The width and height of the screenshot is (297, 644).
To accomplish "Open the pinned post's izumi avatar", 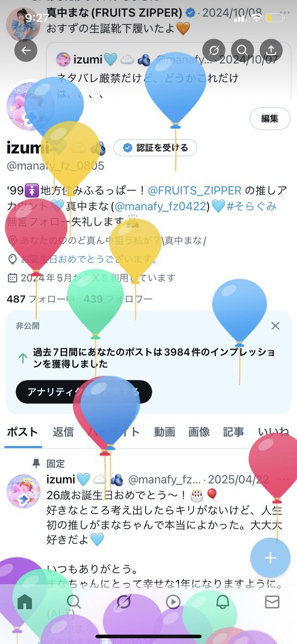I will click(x=23, y=492).
